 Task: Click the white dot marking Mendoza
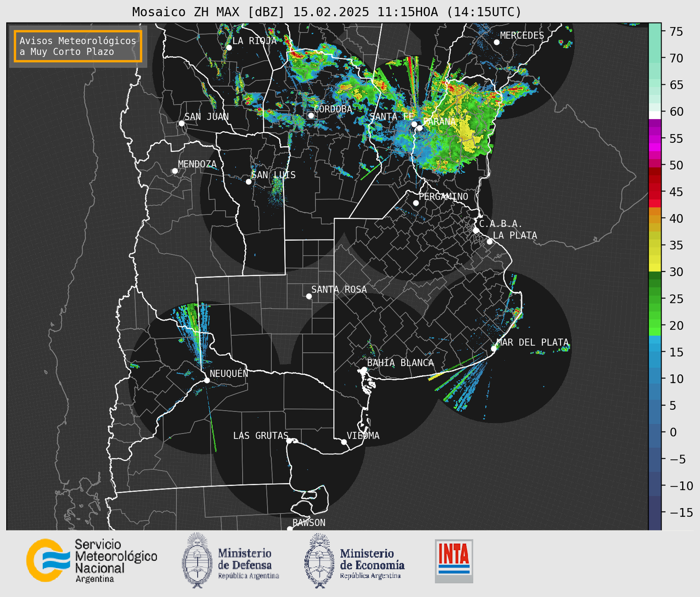click(175, 171)
